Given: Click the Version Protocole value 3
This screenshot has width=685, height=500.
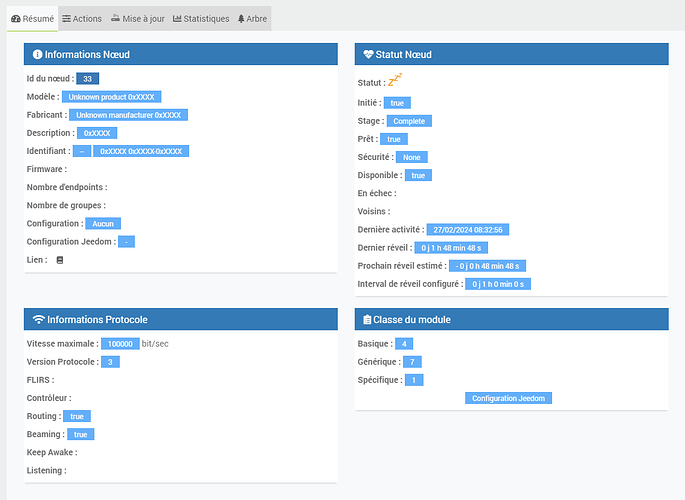Looking at the screenshot, I should tap(110, 362).
